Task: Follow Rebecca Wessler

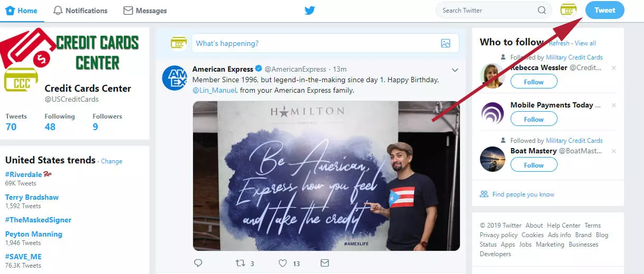Action: point(534,82)
